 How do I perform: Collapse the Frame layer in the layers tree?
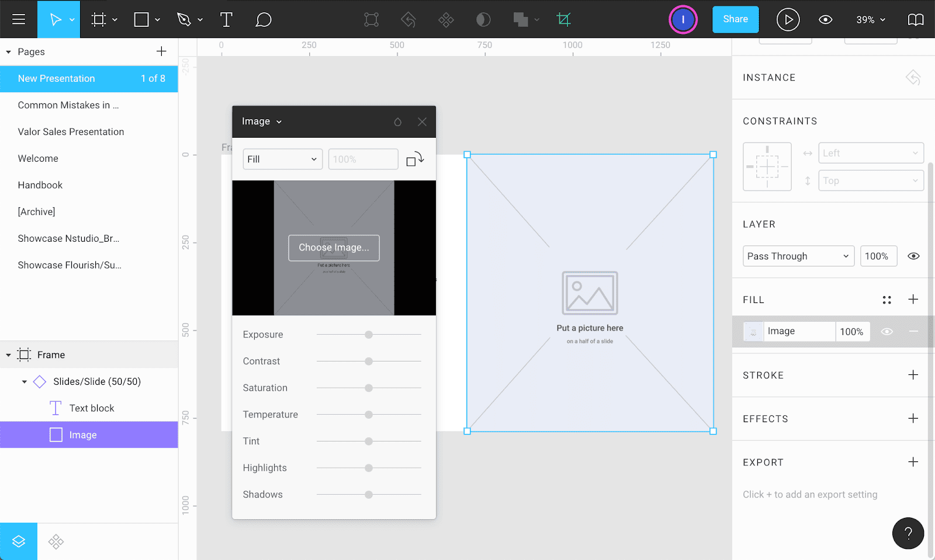(x=9, y=354)
